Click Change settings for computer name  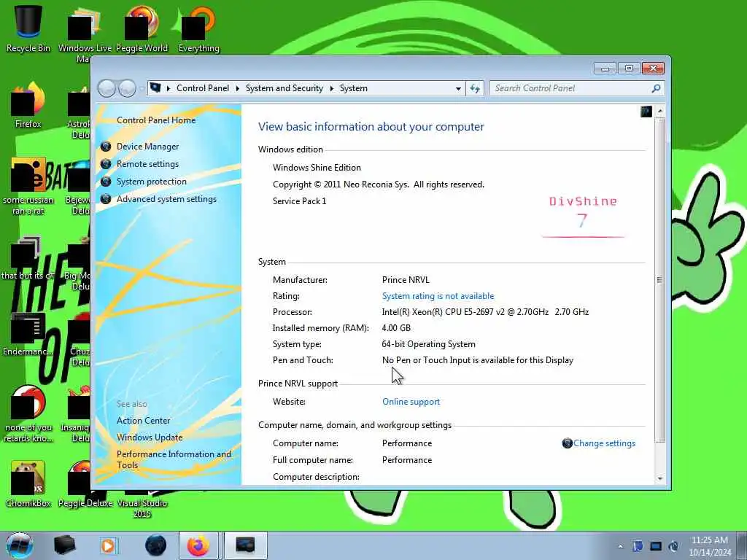[604, 443]
